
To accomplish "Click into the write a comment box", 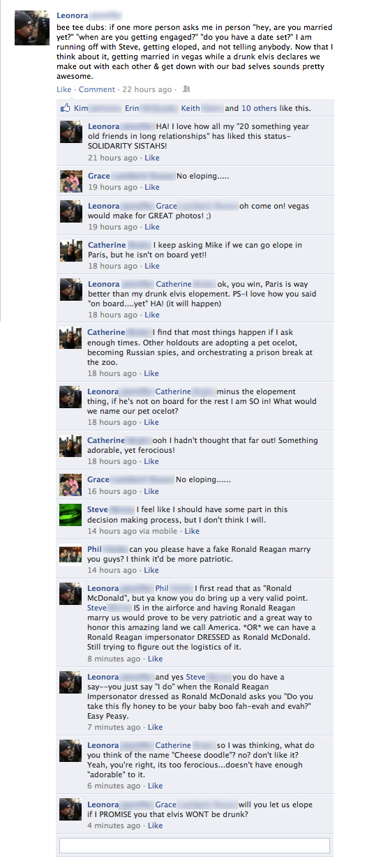I will (195, 845).
